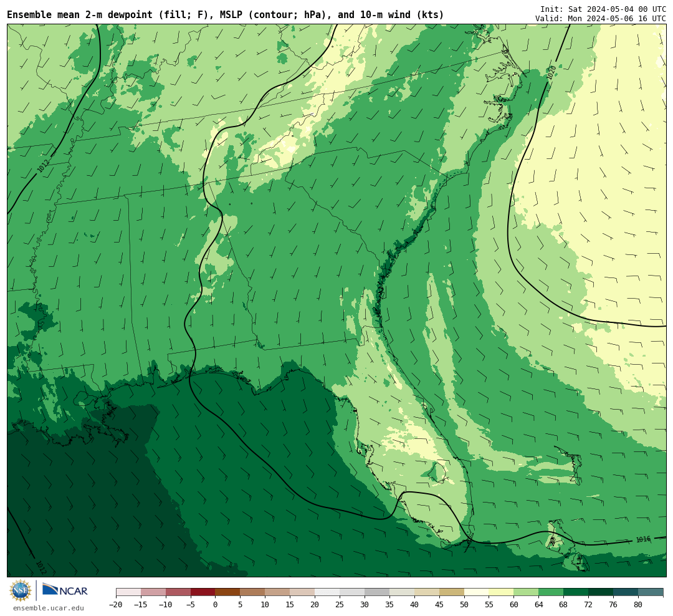Viewport: 673px width, 616px height.
Task: Click the '10' colorbar tick label
Action: (x=265, y=605)
